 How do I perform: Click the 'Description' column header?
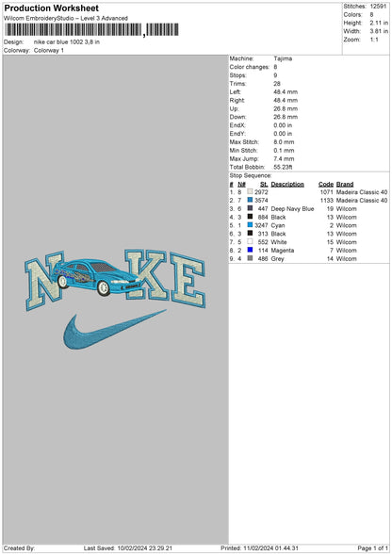coord(287,184)
